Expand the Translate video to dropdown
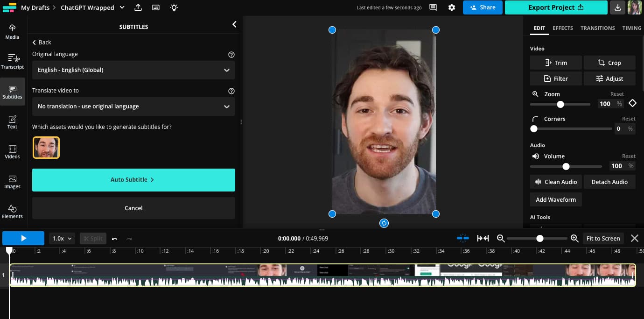Screen dimensions: 644x319 (133, 106)
